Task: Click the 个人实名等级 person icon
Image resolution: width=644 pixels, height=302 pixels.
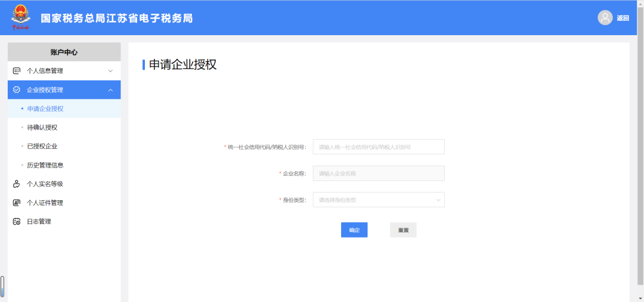Action: (x=17, y=184)
